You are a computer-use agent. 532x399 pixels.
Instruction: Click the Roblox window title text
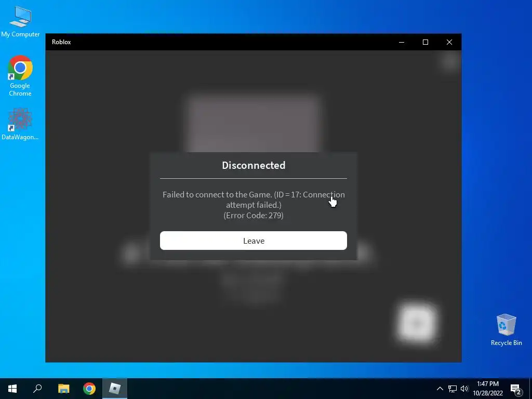61,42
